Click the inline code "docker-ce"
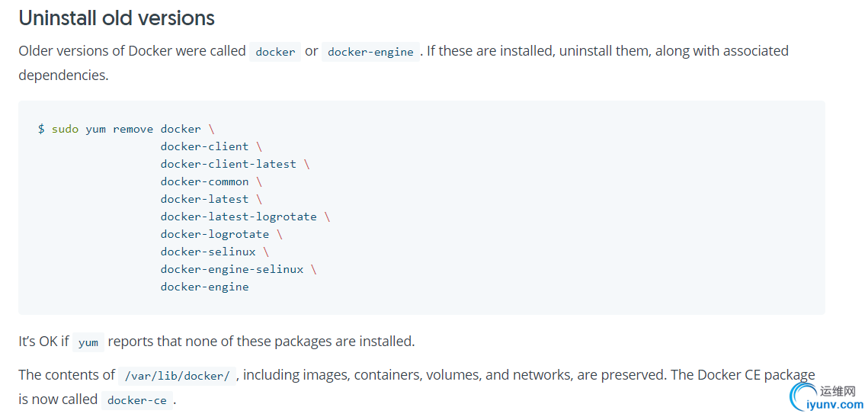Screen dimensions: 868x417 pyautogui.click(x=136, y=400)
